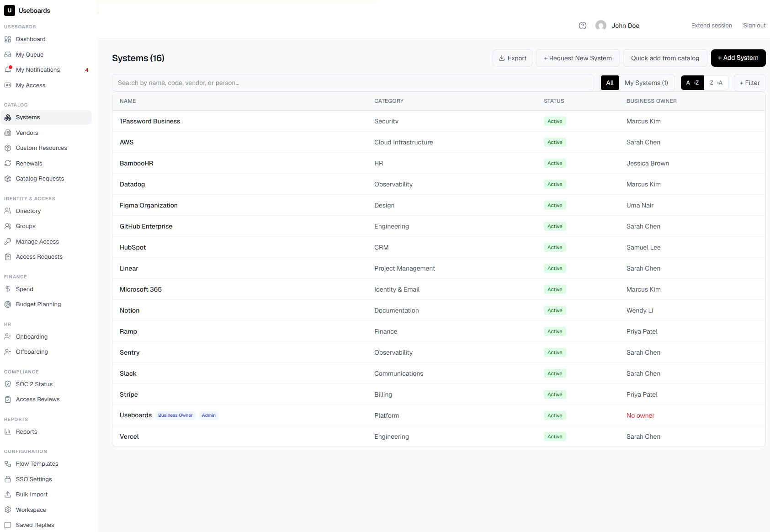Click the Workspace gear icon

pos(8,510)
